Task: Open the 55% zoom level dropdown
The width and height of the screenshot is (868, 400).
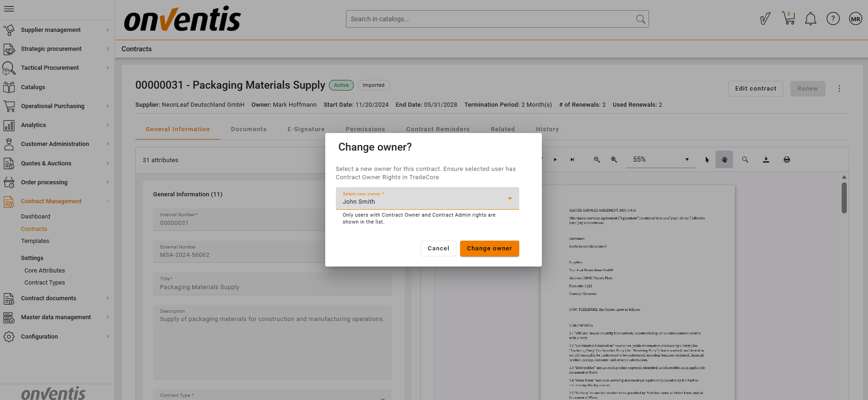Action: click(660, 160)
